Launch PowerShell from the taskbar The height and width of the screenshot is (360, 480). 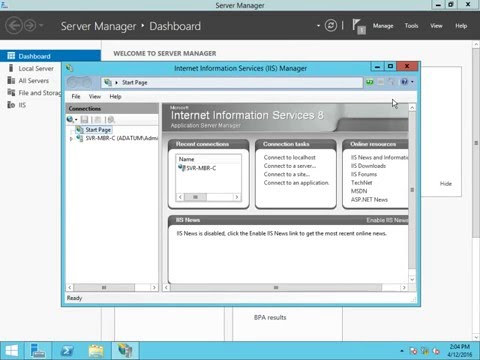pos(67,351)
